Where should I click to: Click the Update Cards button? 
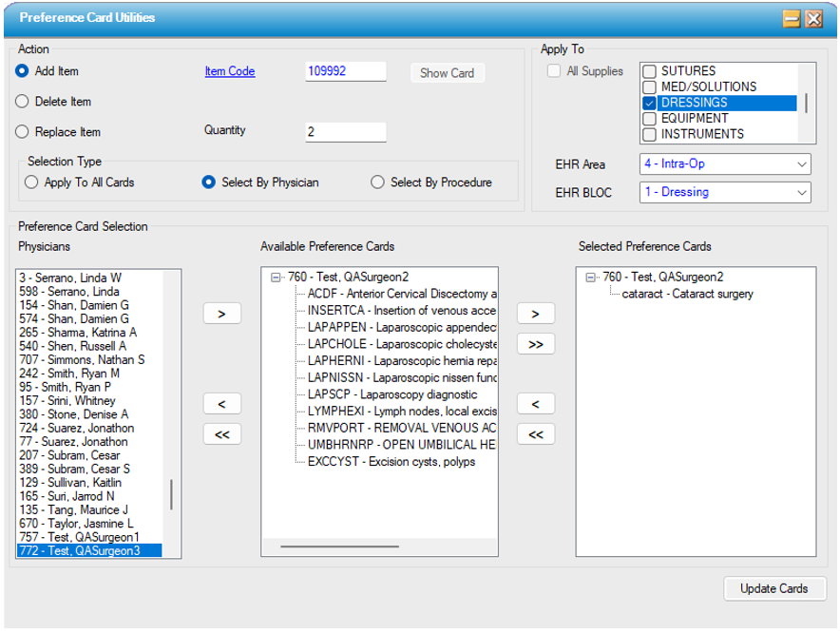click(774, 588)
